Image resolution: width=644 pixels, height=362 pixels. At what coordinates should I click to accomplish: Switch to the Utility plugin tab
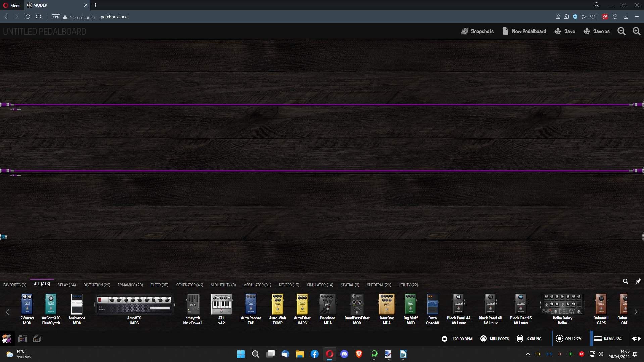408,285
